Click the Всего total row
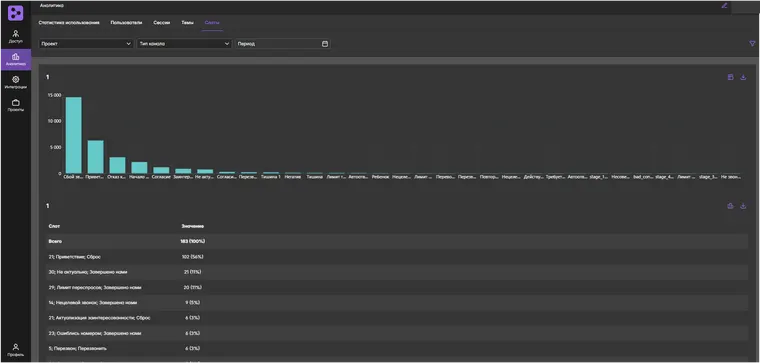This screenshot has width=760, height=363. (397, 241)
